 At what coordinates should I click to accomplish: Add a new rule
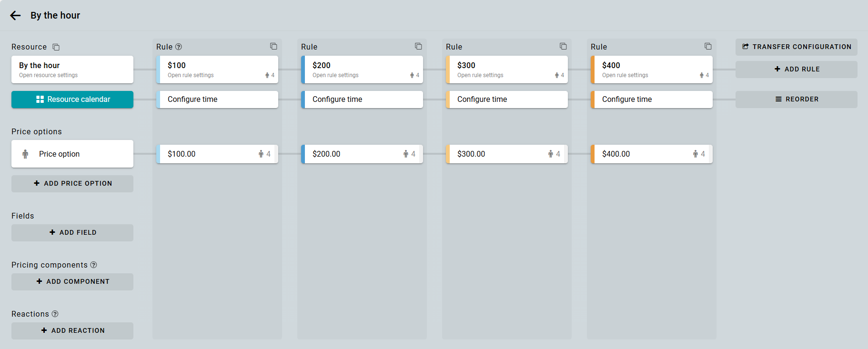tap(796, 70)
